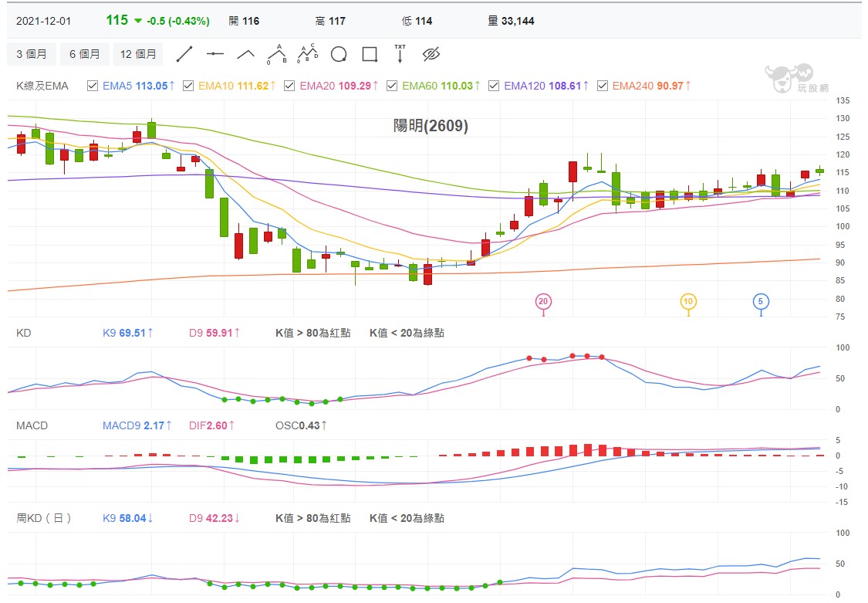Select the horizontal line tool

pos(214,54)
